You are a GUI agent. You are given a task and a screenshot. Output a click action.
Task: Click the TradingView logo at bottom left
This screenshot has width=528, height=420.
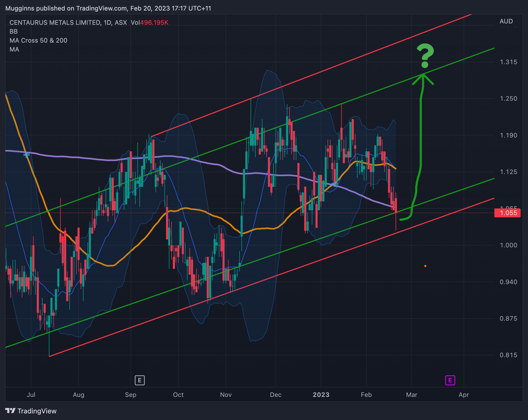(31, 411)
